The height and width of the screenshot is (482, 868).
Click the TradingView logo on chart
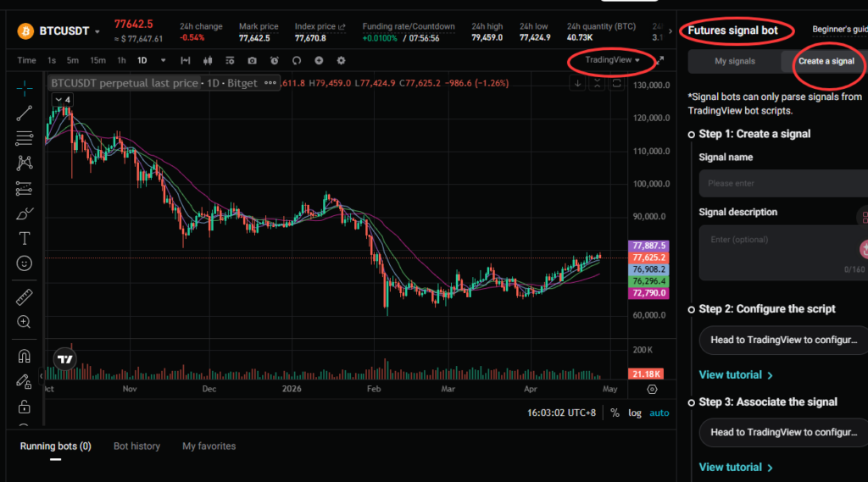pyautogui.click(x=64, y=359)
